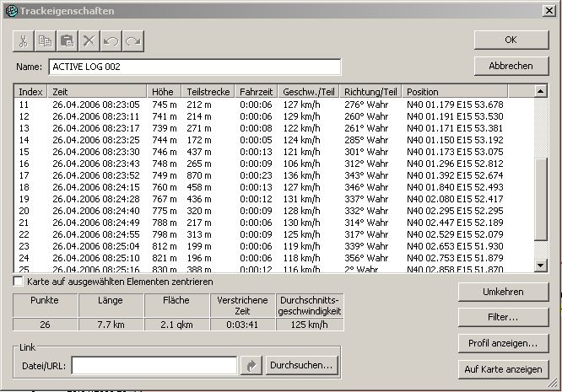Viewport: 562px width, 392px height.
Task: Click the open link arrow icon
Action: (251, 366)
